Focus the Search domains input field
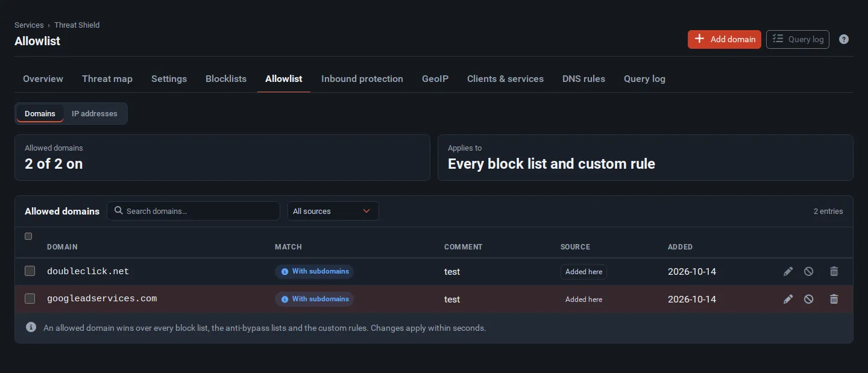Viewport: 868px width, 373px height. coord(193,211)
